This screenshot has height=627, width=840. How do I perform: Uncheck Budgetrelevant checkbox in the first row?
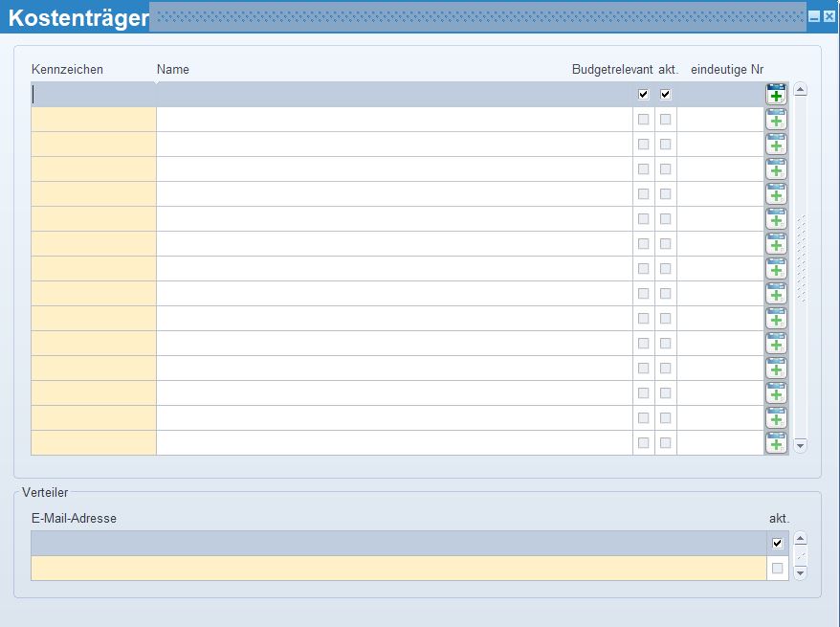pyautogui.click(x=644, y=94)
